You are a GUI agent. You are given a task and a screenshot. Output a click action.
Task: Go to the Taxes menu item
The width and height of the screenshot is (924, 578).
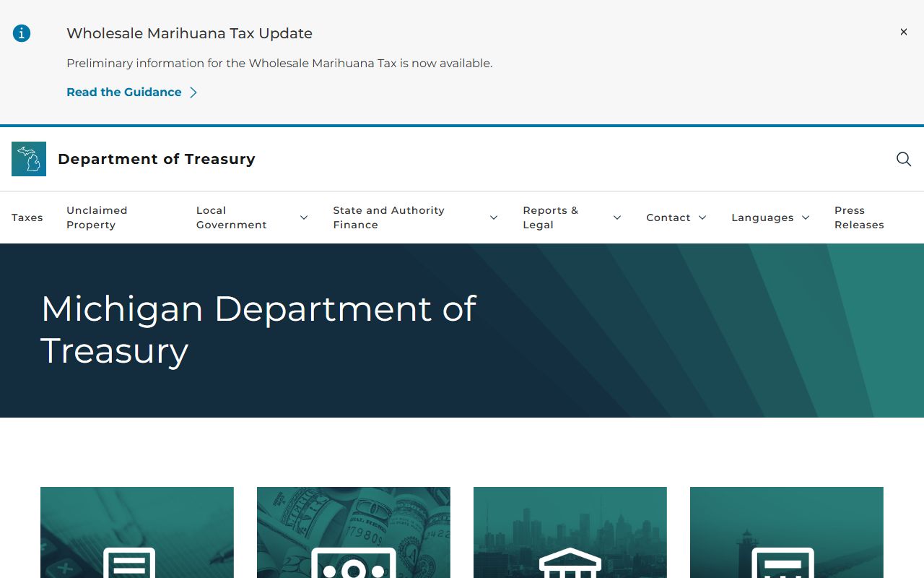point(27,217)
